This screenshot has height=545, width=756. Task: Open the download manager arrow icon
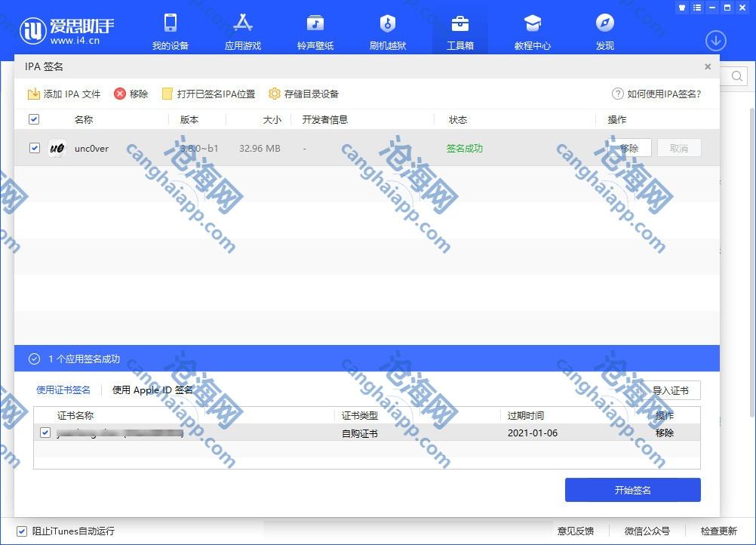[715, 40]
